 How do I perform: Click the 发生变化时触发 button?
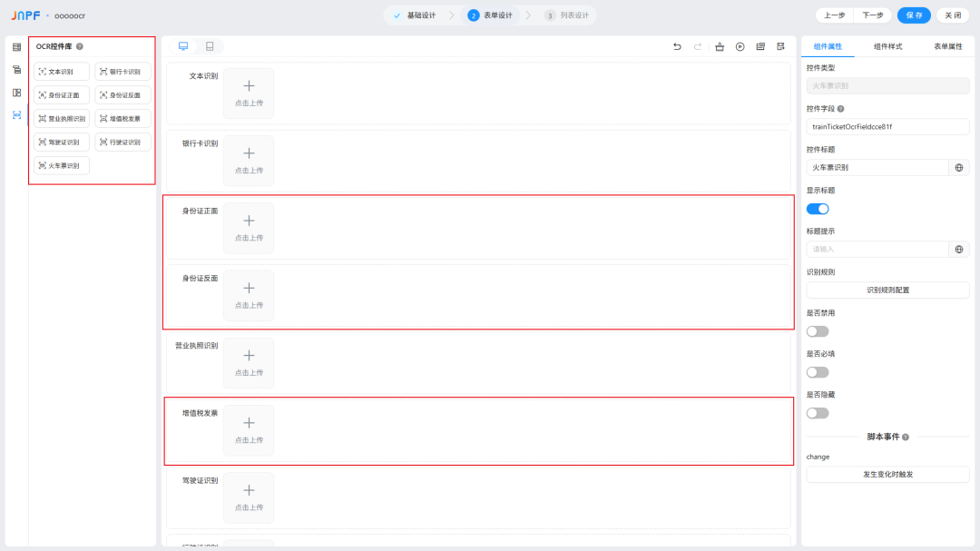[x=887, y=474]
